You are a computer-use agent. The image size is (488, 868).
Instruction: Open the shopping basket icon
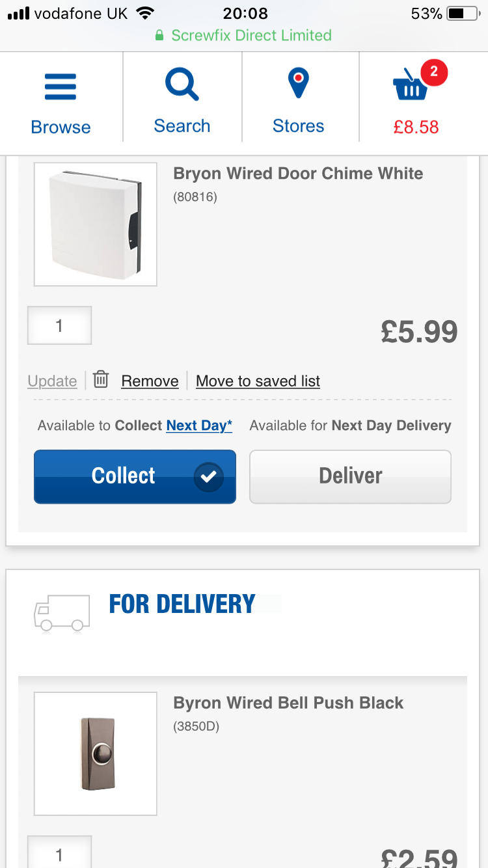[x=411, y=87]
